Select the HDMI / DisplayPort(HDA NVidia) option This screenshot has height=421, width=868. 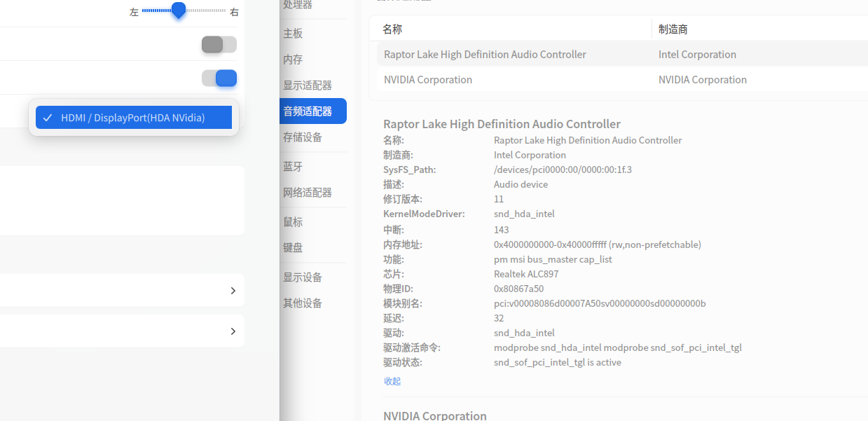(x=134, y=118)
